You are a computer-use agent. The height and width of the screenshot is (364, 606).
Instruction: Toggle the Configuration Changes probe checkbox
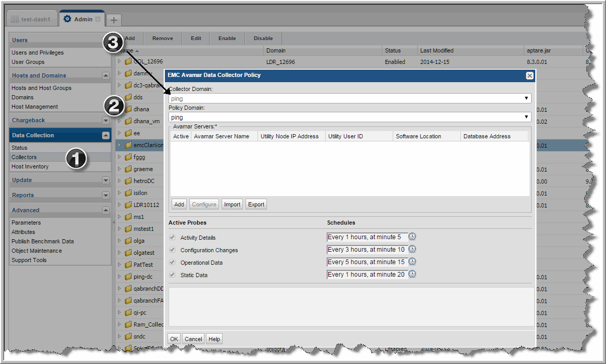pos(172,250)
